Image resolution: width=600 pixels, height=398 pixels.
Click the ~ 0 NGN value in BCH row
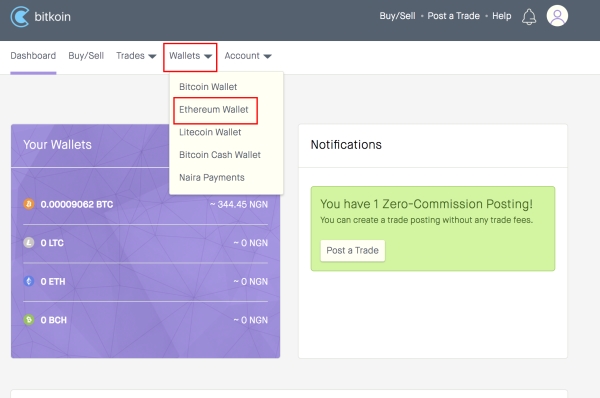251,320
